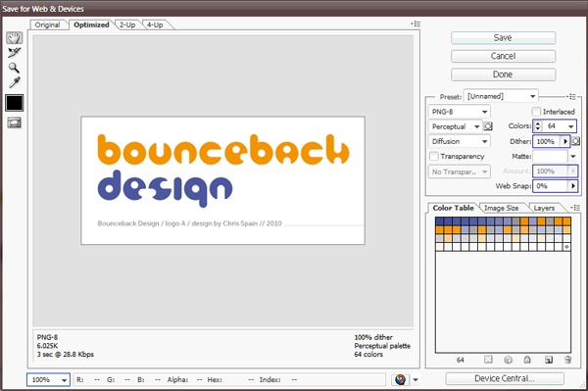Toggle slices visibility button
The width and height of the screenshot is (588, 391).
15,122
